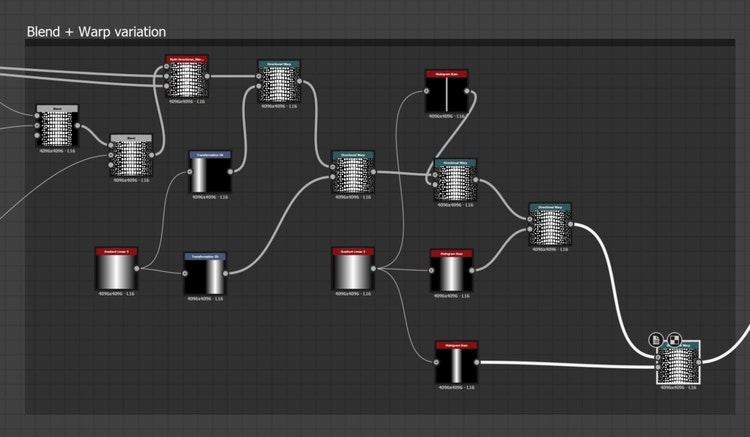Viewport: 750px width, 437px height.
Task: Click the highlighted final Directional Warp node
Action: tap(679, 362)
